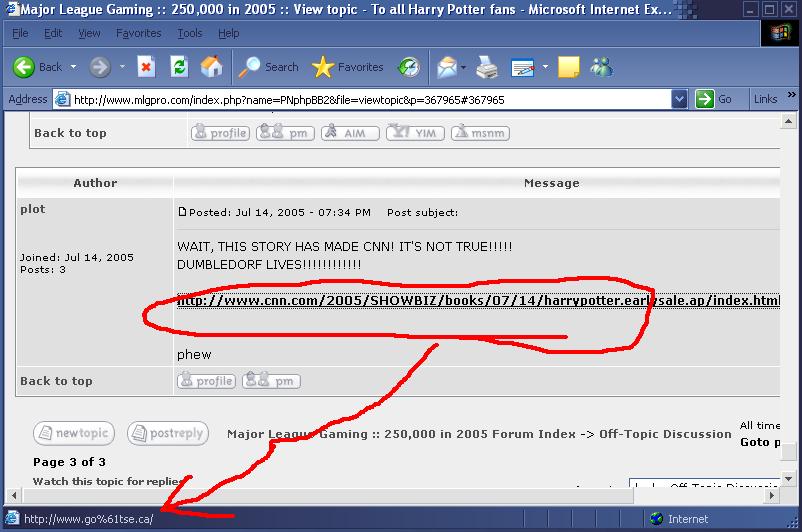Open Major League Gaming Forum Index link
The image size is (802, 532).
(x=401, y=434)
